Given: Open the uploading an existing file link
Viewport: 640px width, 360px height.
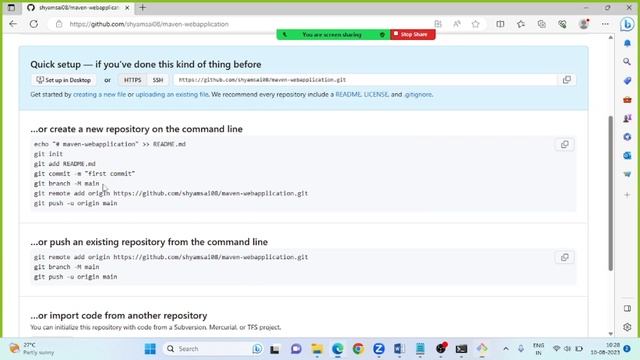Looking at the screenshot, I should pos(172,94).
